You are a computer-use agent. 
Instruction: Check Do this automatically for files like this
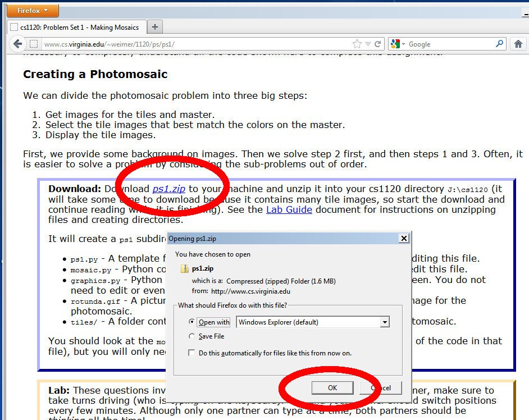[x=191, y=353]
